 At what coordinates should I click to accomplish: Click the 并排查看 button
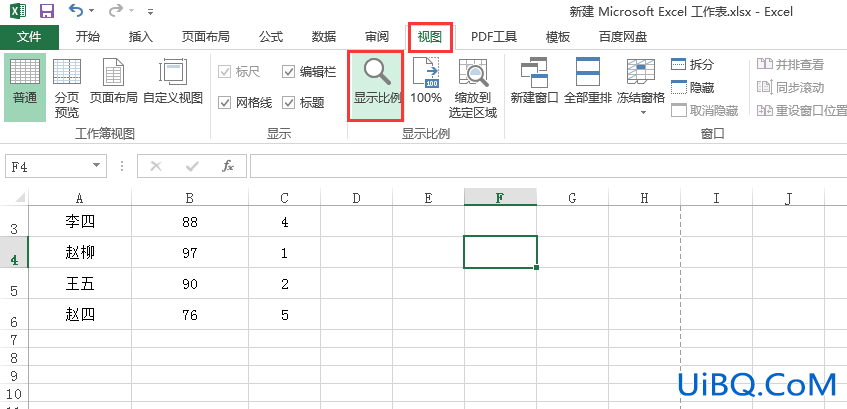pos(790,64)
